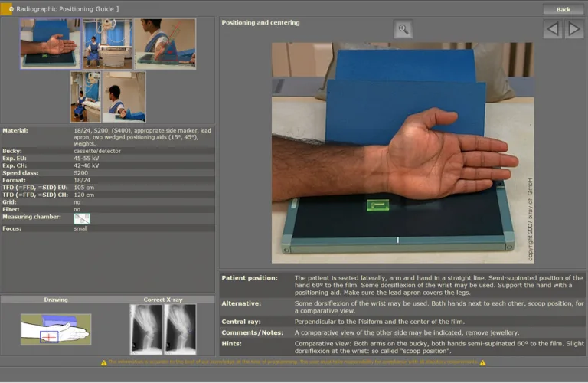
Task: Click the 'Patient position:' label
Action: point(250,278)
